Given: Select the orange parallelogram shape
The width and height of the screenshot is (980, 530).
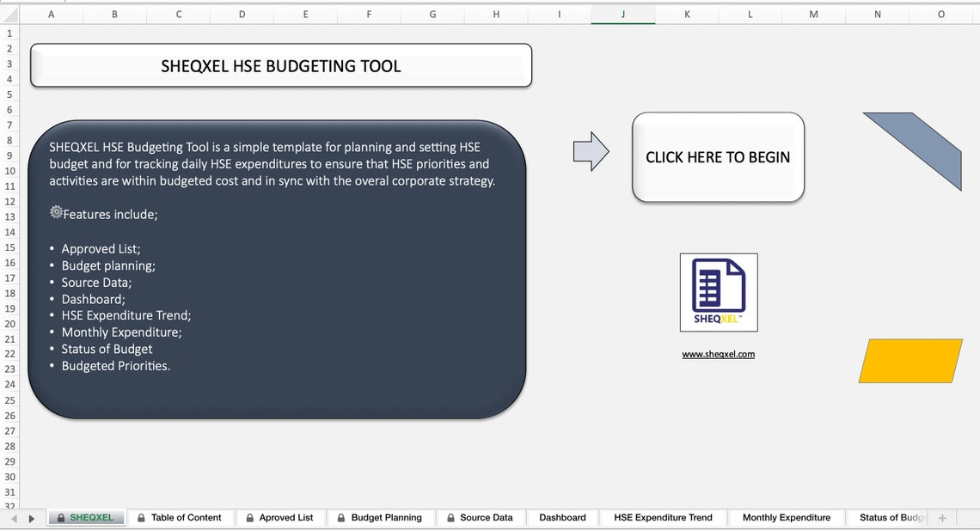Looking at the screenshot, I should coord(910,361).
